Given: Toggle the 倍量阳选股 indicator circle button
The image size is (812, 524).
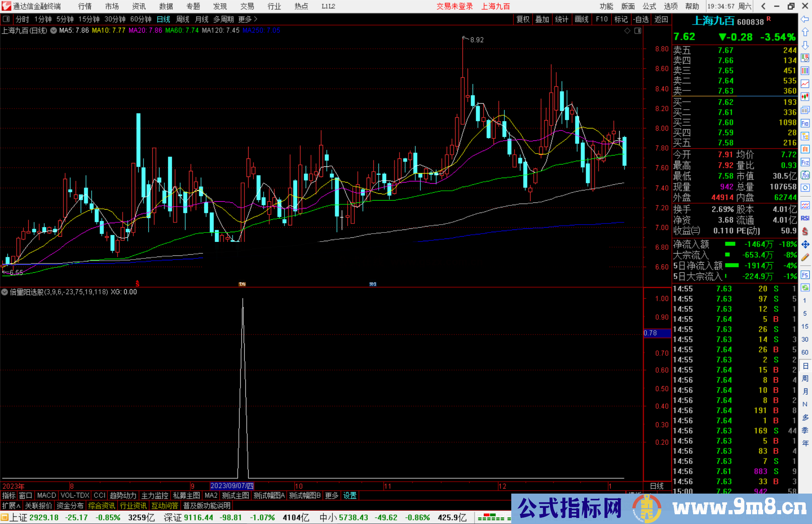Looking at the screenshot, I should (x=5, y=292).
